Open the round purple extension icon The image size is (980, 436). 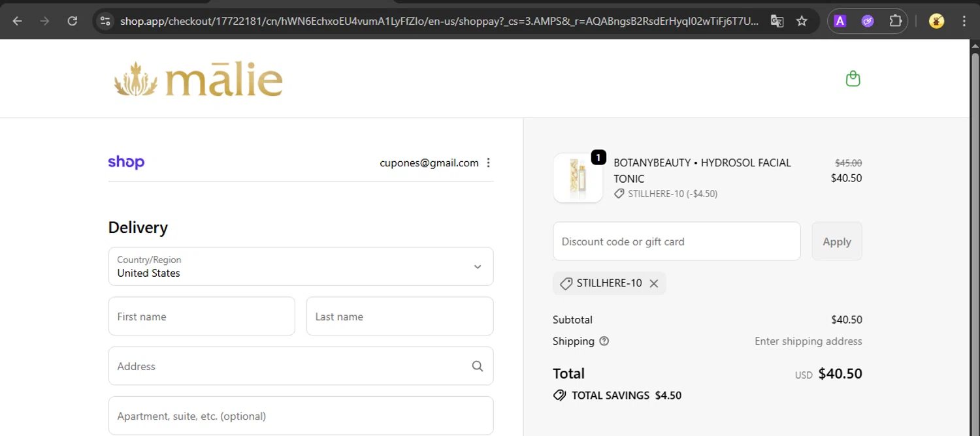click(868, 21)
